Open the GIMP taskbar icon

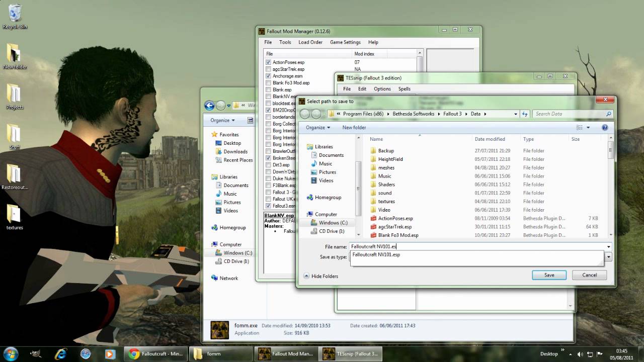coord(36,353)
